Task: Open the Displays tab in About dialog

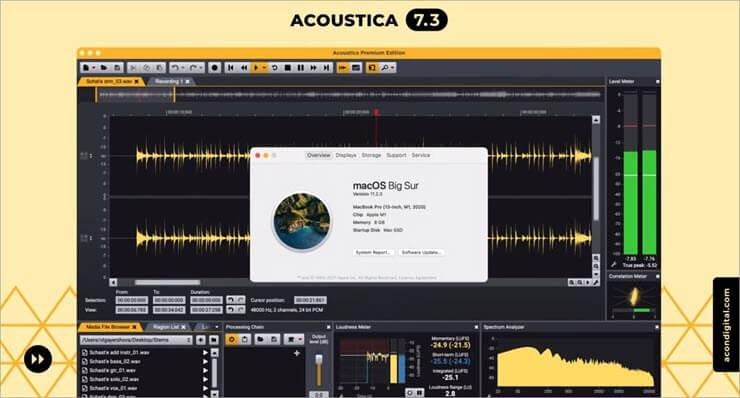Action: [x=346, y=155]
